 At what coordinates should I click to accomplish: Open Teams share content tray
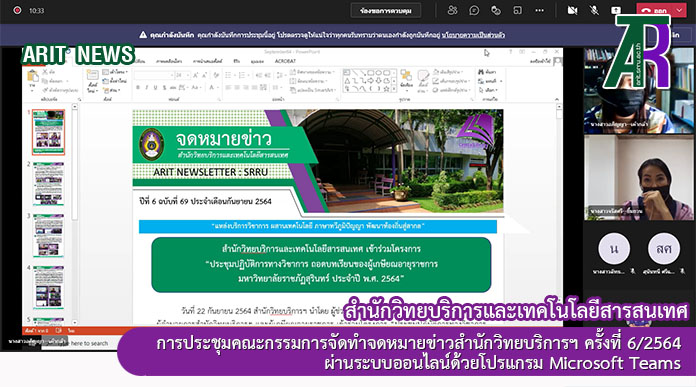[x=616, y=11]
